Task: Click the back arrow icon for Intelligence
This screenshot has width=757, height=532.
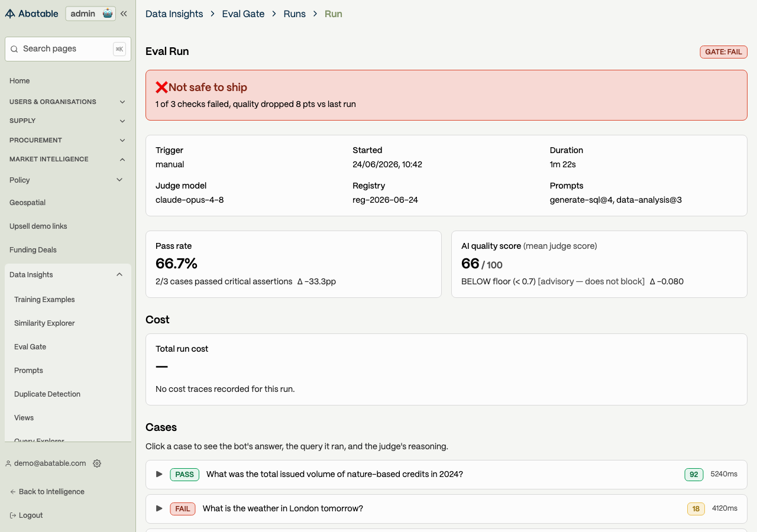Action: (x=13, y=492)
